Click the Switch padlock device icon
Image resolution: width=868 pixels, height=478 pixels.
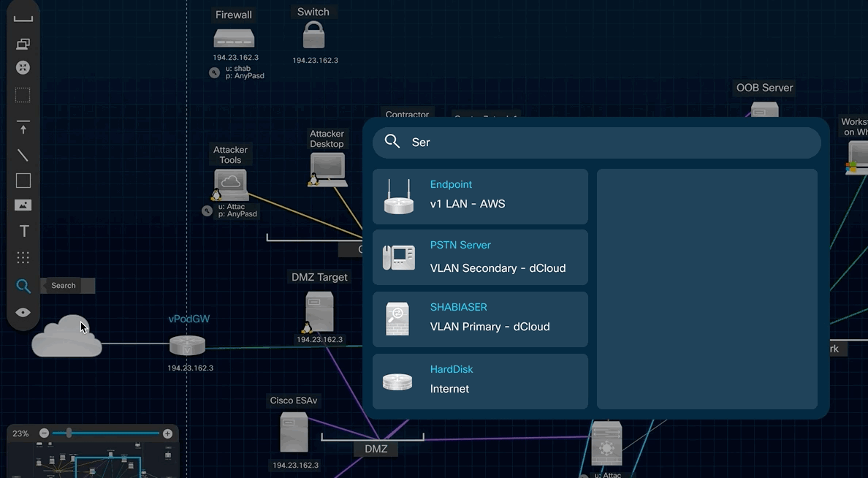[x=314, y=36]
